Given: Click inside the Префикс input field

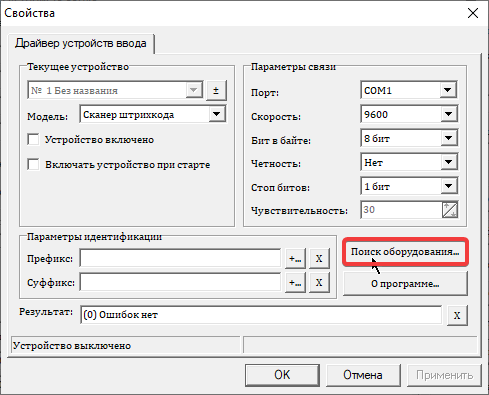Looking at the screenshot, I should 180,258.
